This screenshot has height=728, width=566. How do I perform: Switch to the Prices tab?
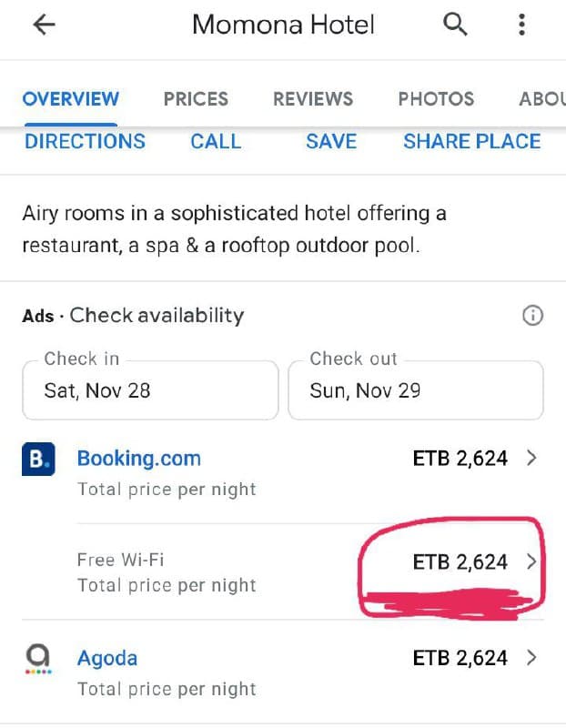[x=196, y=99]
